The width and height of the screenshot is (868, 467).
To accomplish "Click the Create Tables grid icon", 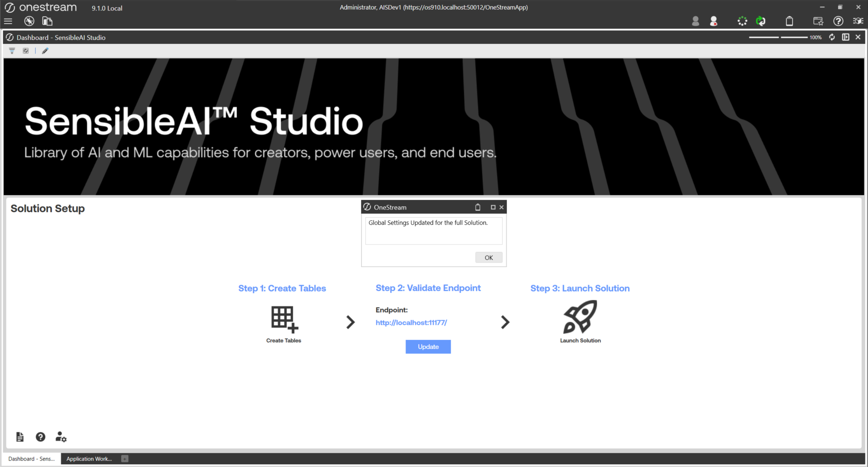I will coord(284,319).
